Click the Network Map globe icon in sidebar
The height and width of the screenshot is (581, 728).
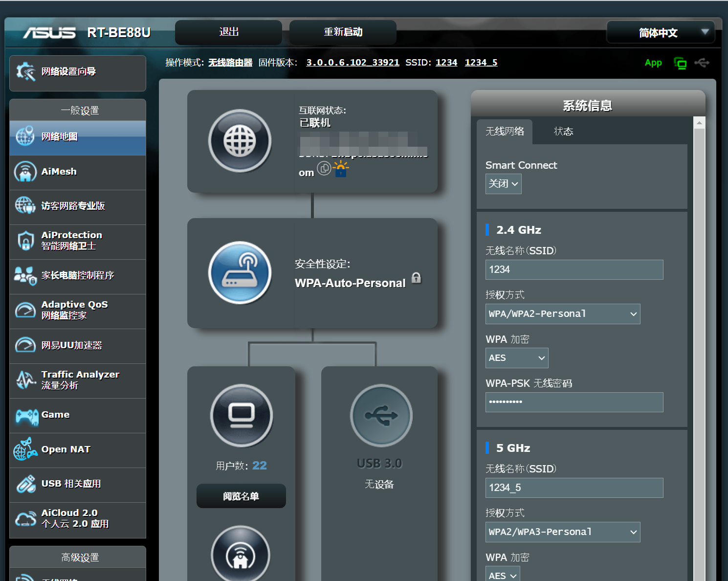click(25, 136)
